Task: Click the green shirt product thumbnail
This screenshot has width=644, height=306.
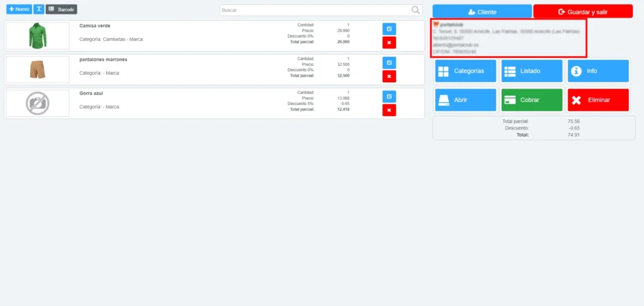Action: pos(38,36)
